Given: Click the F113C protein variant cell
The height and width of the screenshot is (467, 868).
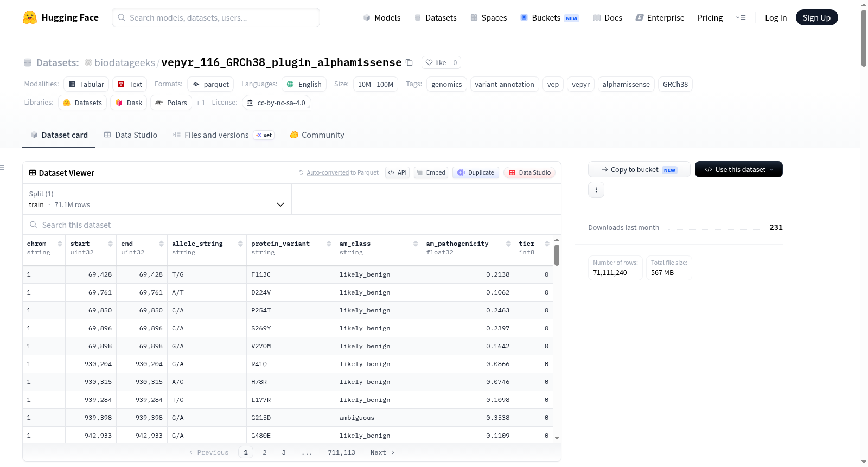Looking at the screenshot, I should point(291,274).
